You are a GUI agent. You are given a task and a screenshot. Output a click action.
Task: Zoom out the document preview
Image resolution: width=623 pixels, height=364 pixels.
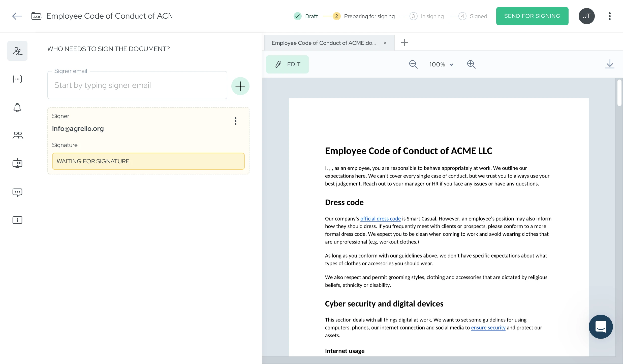413,64
